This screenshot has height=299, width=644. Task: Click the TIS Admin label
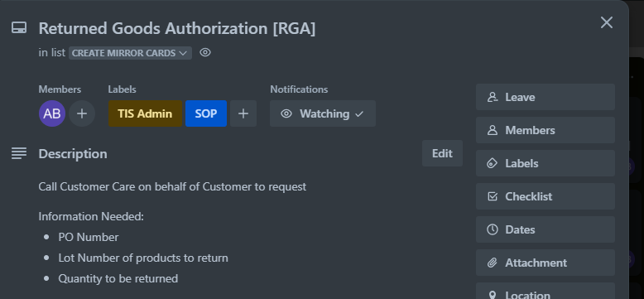pyautogui.click(x=145, y=113)
